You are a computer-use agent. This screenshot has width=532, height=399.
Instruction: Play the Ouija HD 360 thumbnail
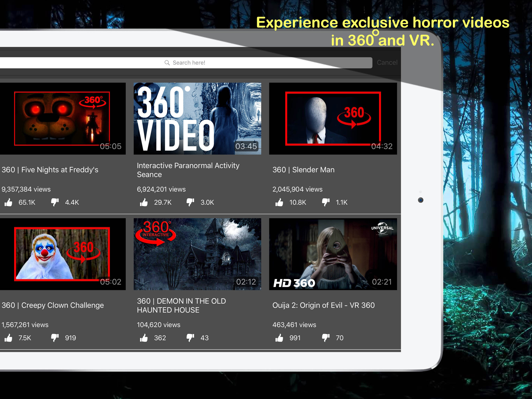[x=333, y=254]
